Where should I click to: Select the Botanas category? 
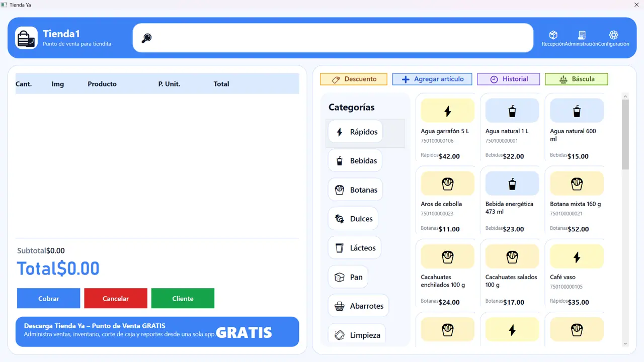pos(355,190)
